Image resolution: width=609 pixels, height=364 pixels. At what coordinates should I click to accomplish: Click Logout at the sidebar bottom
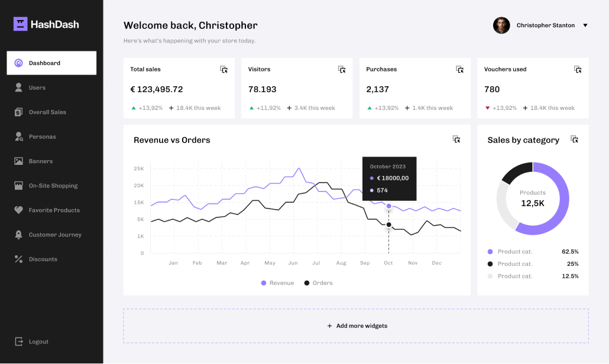coord(38,341)
